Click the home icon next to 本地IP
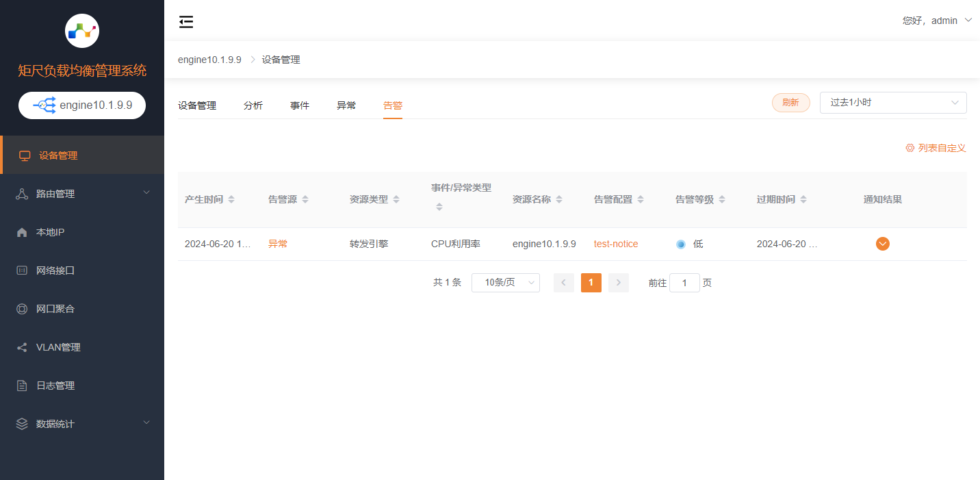 pos(22,232)
